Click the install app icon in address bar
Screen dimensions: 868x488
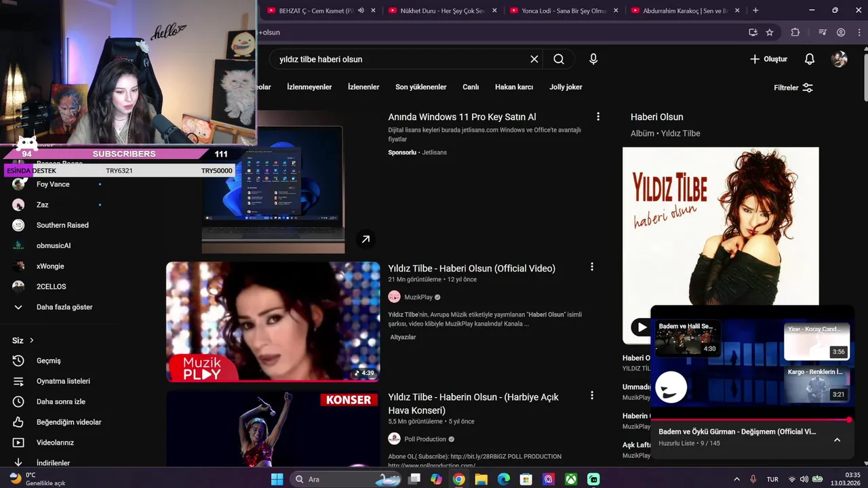[x=753, y=33]
